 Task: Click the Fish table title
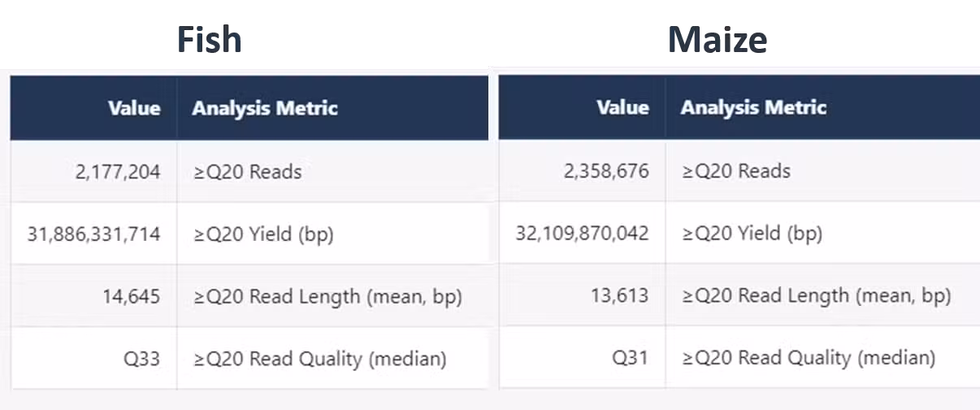click(210, 40)
